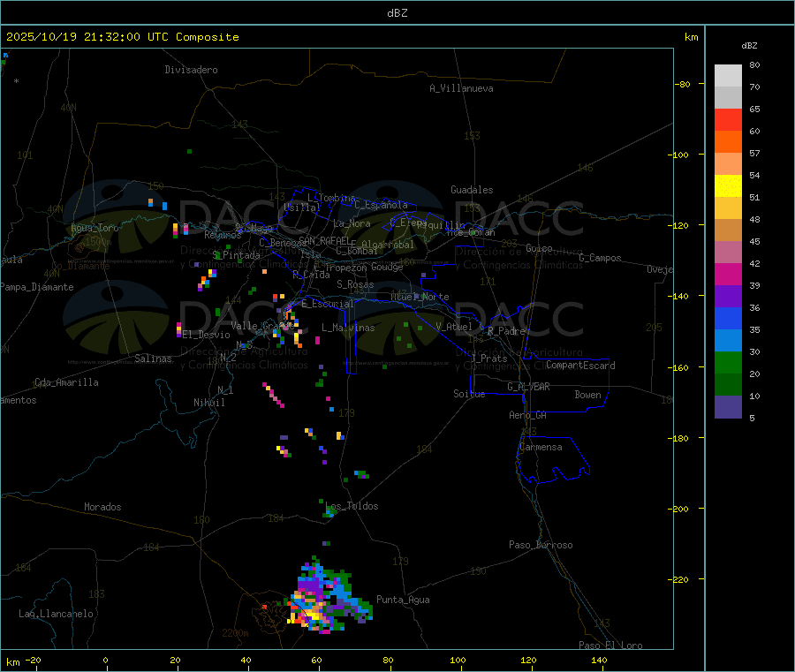Screen dimensions: 795x672
Task: Click the Los_Toldos location label
Action: coord(352,506)
